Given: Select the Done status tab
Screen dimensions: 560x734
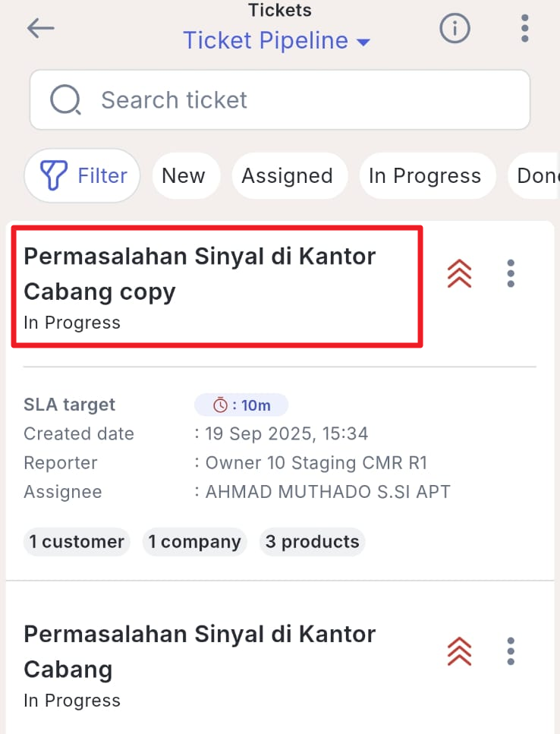Looking at the screenshot, I should pyautogui.click(x=537, y=176).
